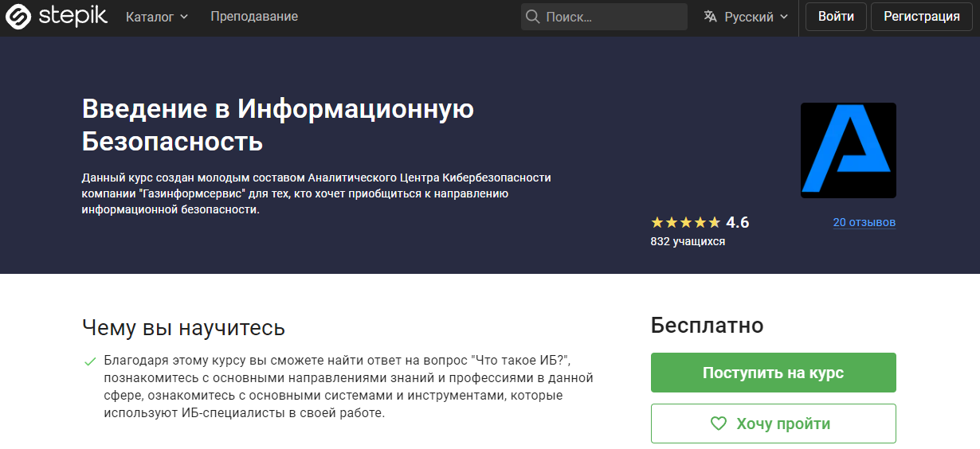This screenshot has width=980, height=449.
Task: Click the Бесплатно price label
Action: click(x=708, y=325)
